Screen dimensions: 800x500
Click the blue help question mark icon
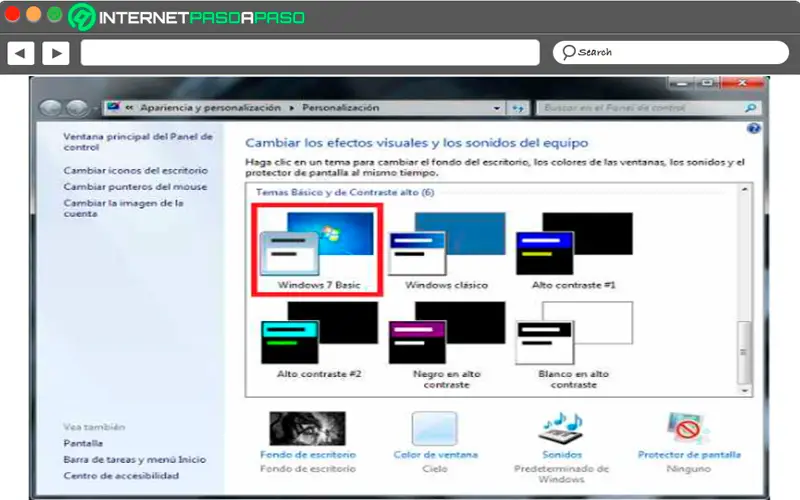753,128
